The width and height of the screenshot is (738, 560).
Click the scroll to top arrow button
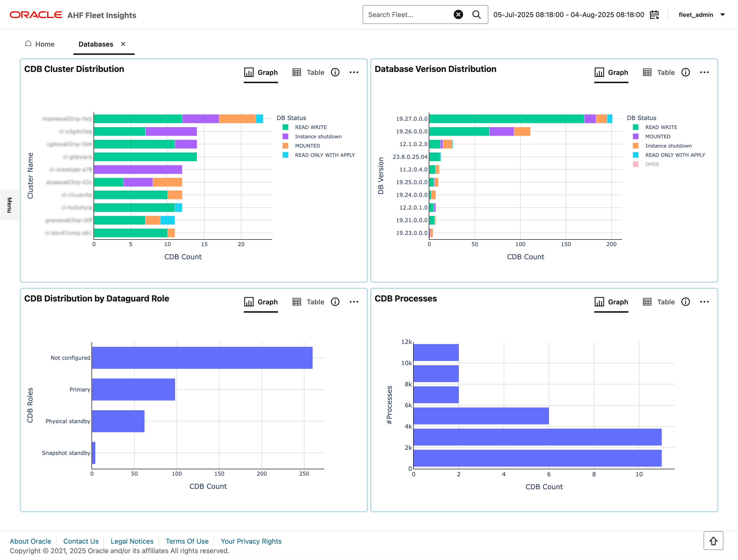713,541
